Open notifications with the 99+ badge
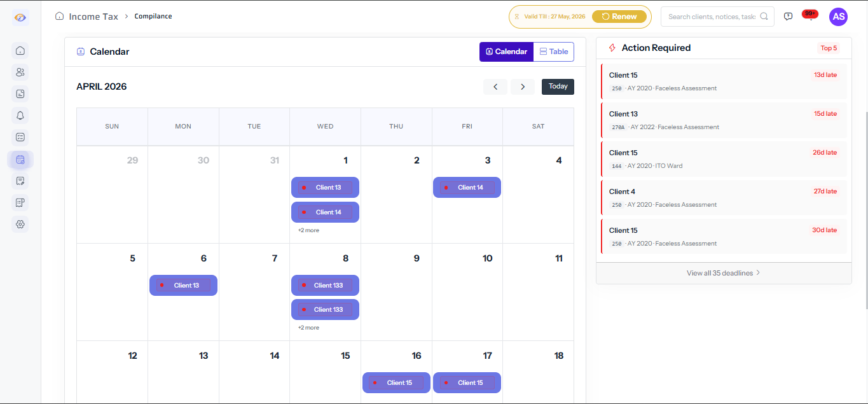This screenshot has height=404, width=868. click(x=810, y=15)
